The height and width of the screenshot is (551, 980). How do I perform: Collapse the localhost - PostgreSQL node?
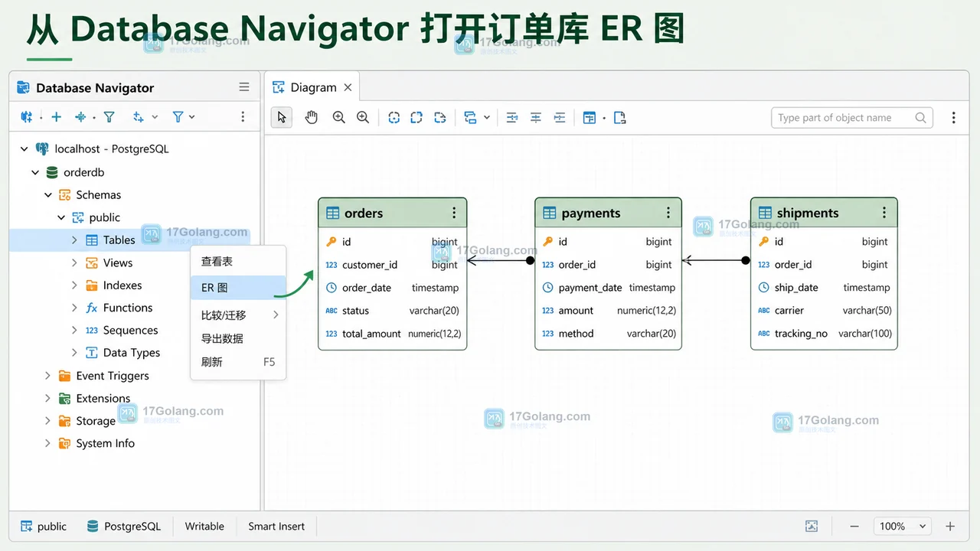24,149
